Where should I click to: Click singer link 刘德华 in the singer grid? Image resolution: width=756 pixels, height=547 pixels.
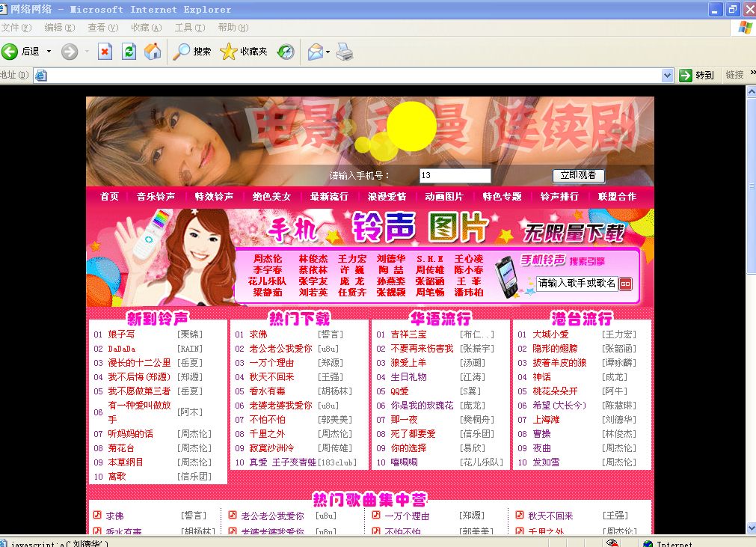391,259
